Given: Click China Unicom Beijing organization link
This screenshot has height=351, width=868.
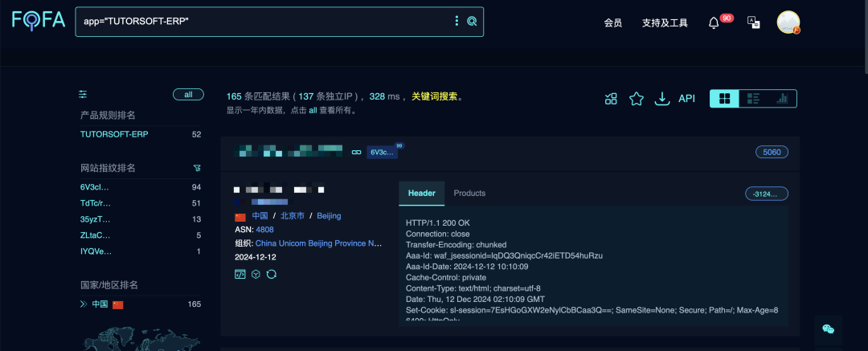Looking at the screenshot, I should (319, 243).
